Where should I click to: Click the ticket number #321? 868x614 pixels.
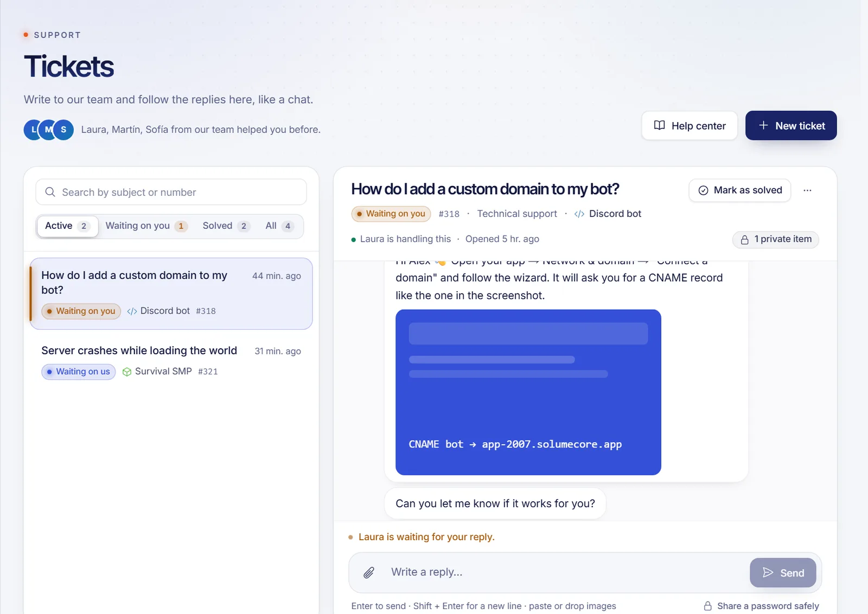click(208, 372)
